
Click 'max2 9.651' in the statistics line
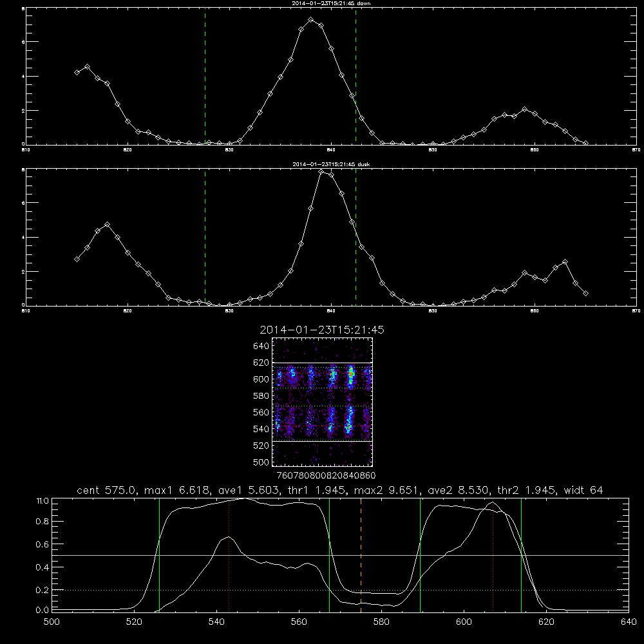386,490
